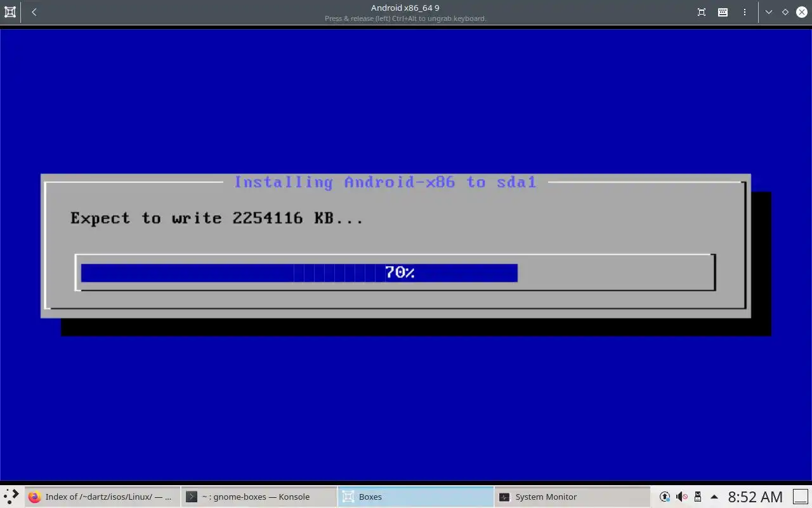This screenshot has height=508, width=812.
Task: Click the 'Expect to write 2254116 KB...' text
Action: [217, 218]
